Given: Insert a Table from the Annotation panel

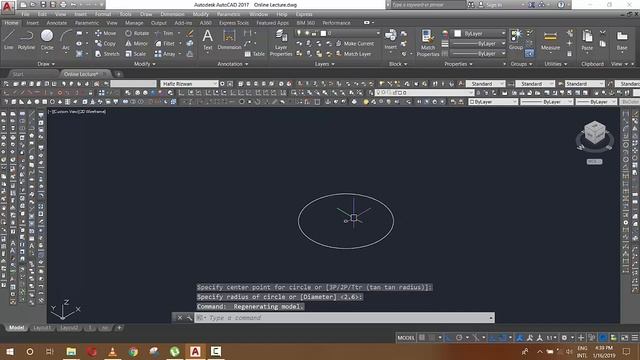Looking at the screenshot, I should click(254, 53).
